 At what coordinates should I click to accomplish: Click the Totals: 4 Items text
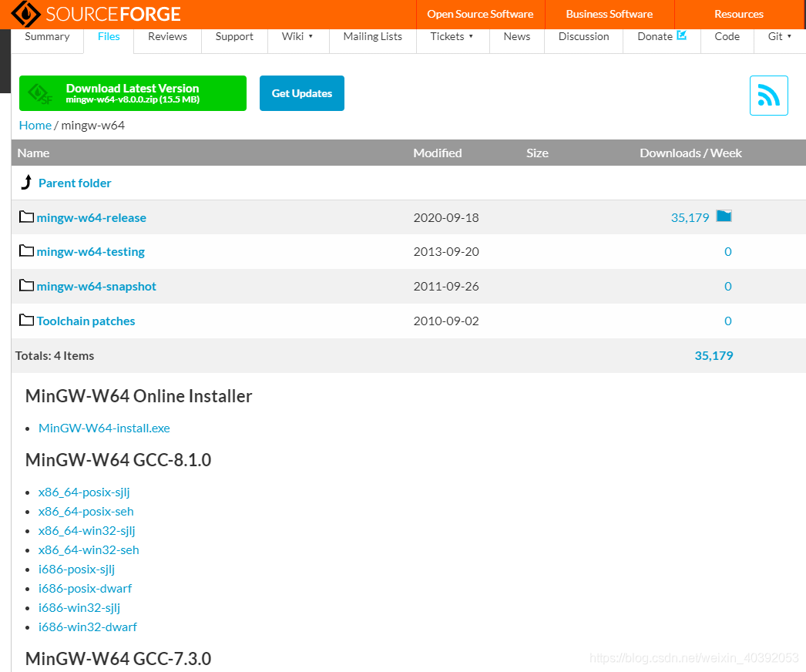[55, 356]
